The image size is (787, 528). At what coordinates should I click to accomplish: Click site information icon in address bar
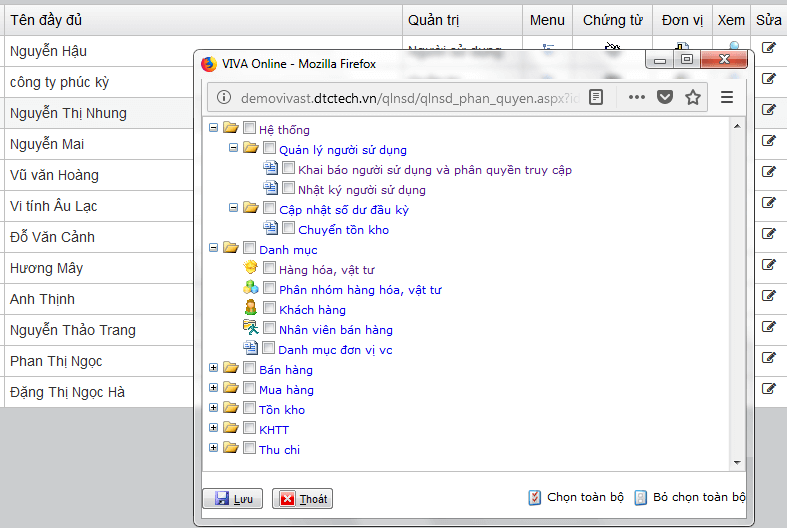tap(223, 98)
